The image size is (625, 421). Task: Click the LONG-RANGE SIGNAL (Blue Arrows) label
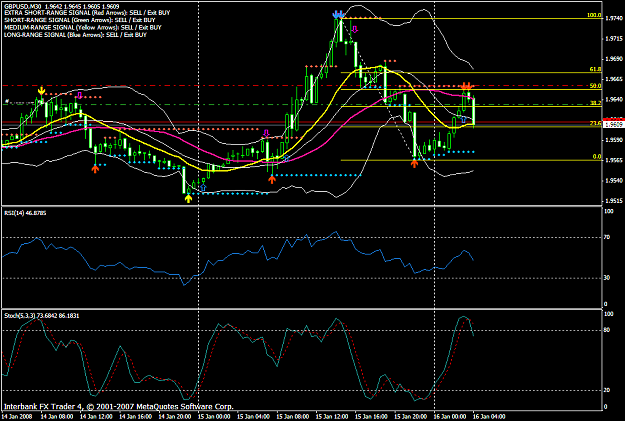[75, 35]
